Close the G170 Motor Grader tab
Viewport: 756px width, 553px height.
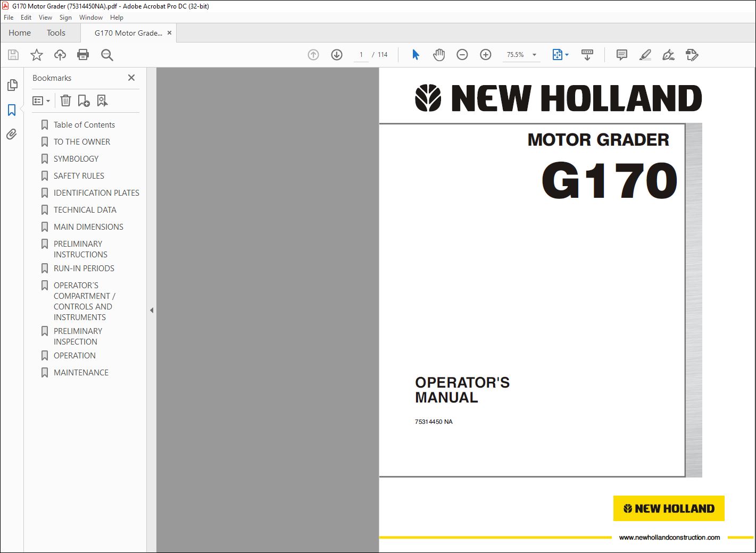[169, 33]
